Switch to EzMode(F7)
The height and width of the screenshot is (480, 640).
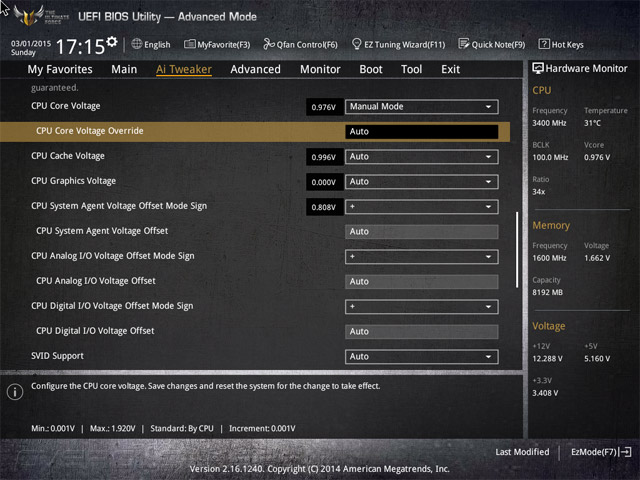(x=601, y=452)
